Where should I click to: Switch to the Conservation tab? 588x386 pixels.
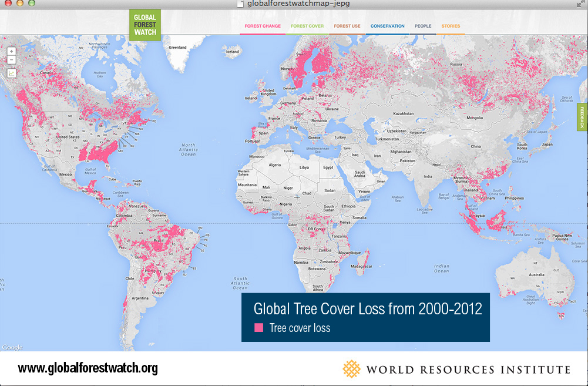click(387, 26)
